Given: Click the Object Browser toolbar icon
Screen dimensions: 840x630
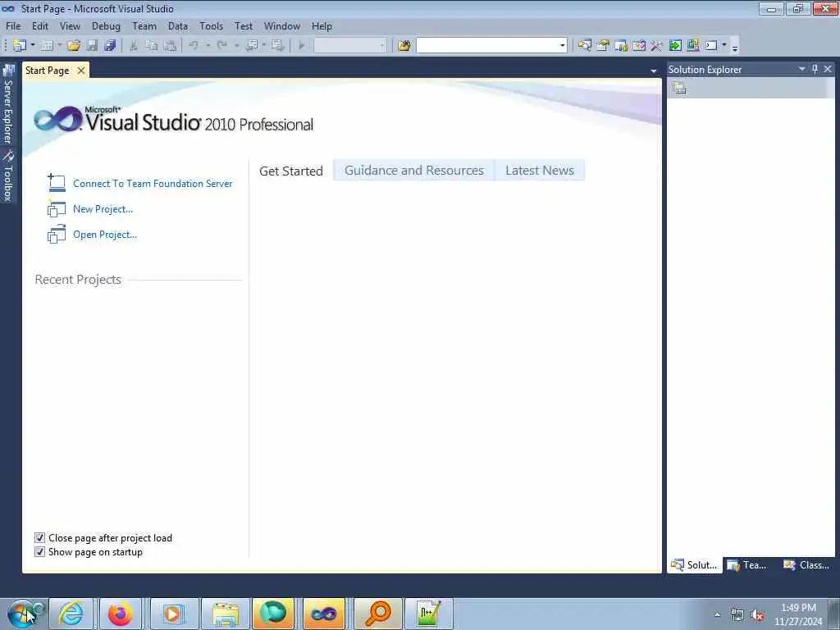Looking at the screenshot, I should coord(638,46).
